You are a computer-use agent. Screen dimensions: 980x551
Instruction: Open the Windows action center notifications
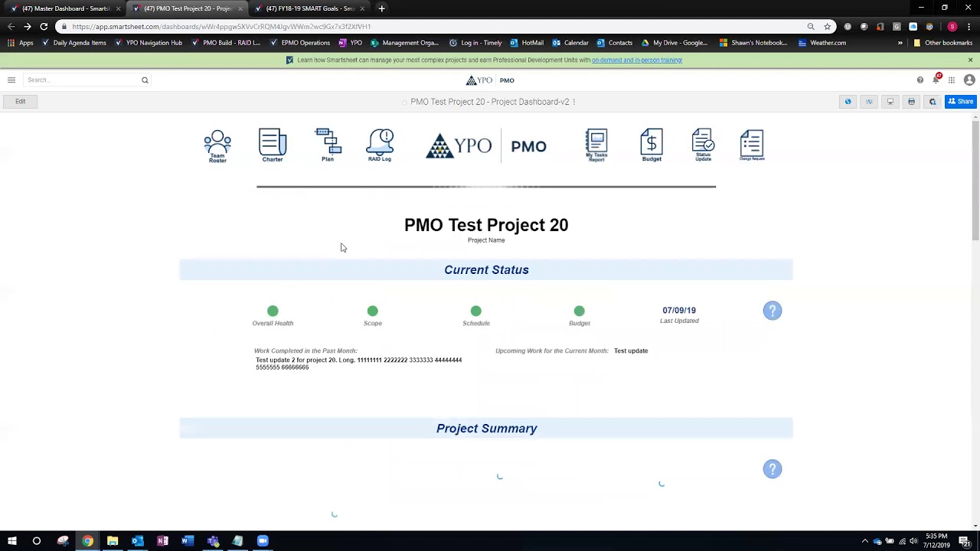(x=965, y=541)
